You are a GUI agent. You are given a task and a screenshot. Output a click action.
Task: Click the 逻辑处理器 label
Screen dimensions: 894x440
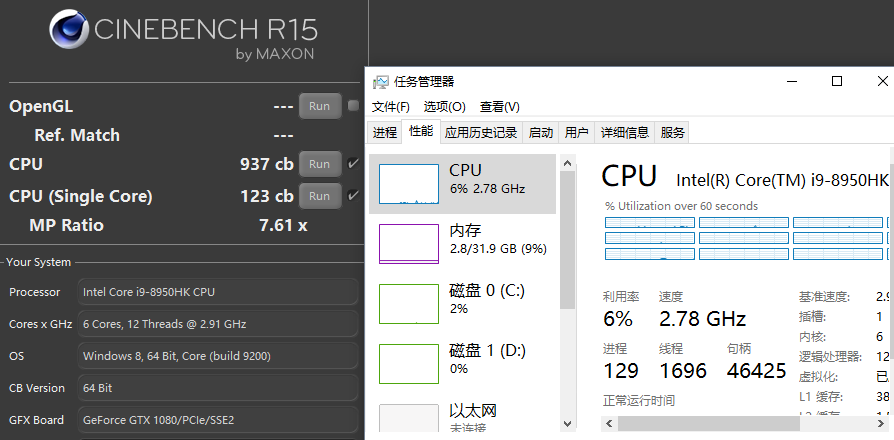click(x=830, y=357)
